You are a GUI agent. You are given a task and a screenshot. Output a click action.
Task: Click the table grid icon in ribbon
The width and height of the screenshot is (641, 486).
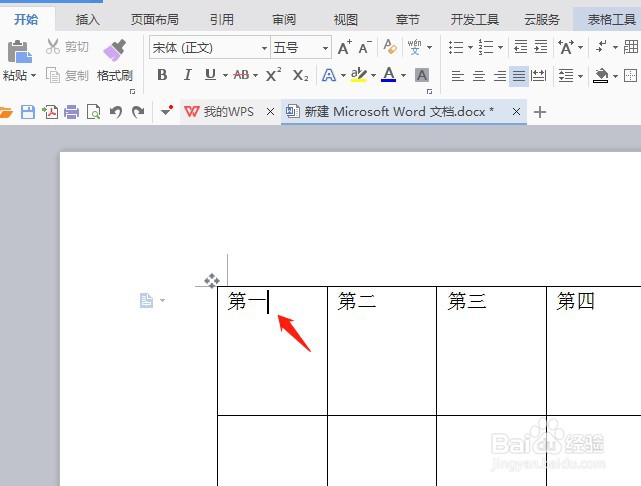(x=631, y=47)
